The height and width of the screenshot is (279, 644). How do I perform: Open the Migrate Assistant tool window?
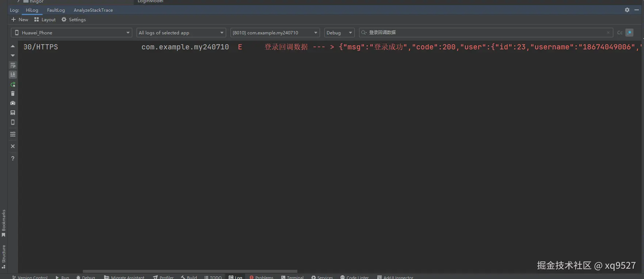pyautogui.click(x=124, y=277)
